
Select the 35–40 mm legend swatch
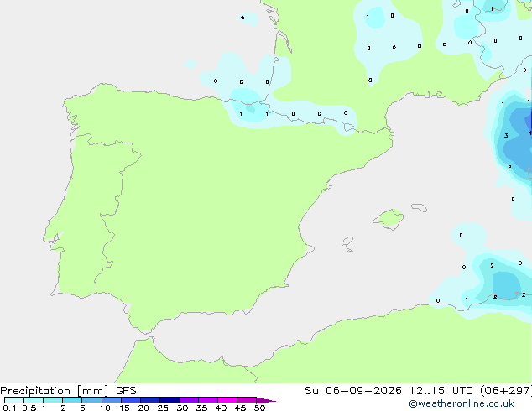pyautogui.click(x=208, y=400)
